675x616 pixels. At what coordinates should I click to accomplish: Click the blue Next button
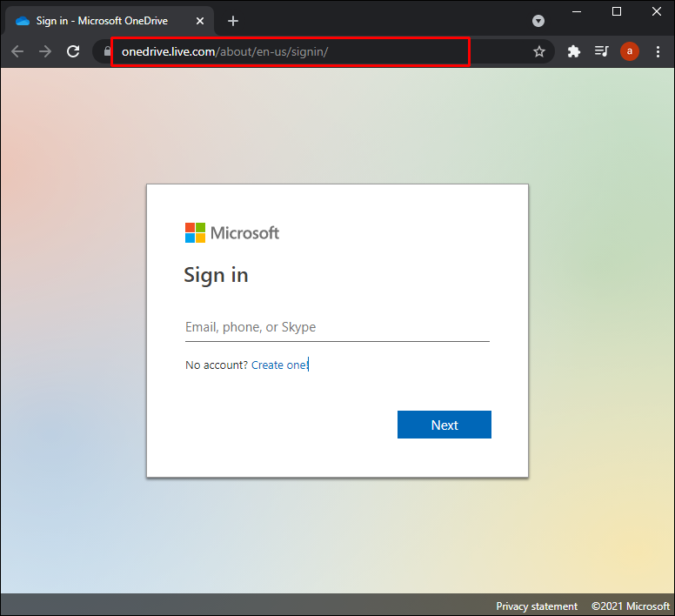click(444, 425)
